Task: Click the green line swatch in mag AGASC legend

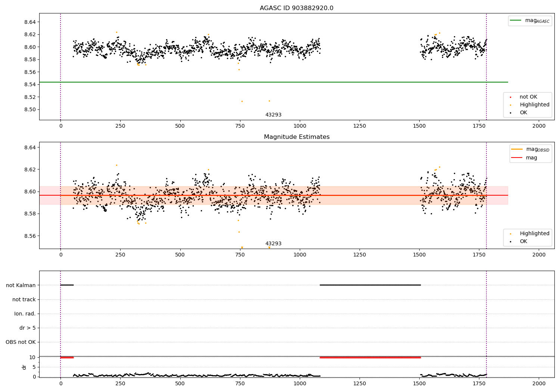Action: pyautogui.click(x=516, y=20)
